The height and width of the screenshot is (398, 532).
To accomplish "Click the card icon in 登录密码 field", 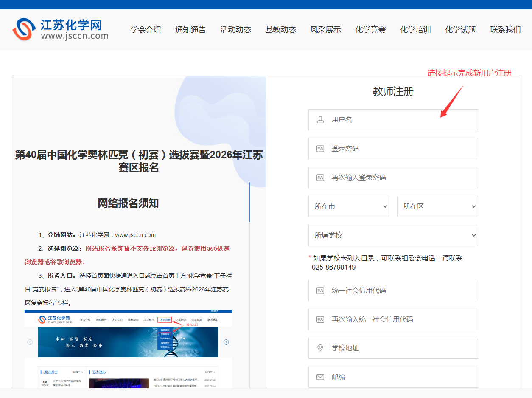I will (x=320, y=149).
